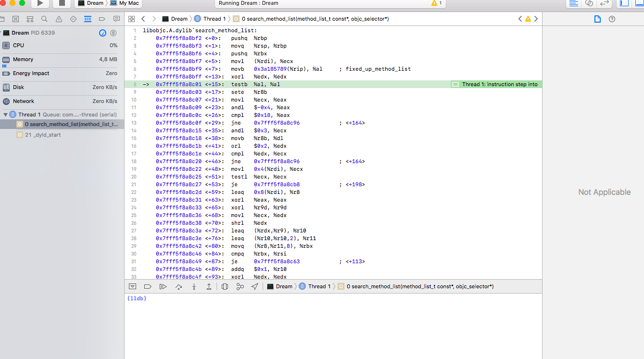The height and width of the screenshot is (359, 644).
Task: Click line 8 testb instruction
Action: point(333,84)
